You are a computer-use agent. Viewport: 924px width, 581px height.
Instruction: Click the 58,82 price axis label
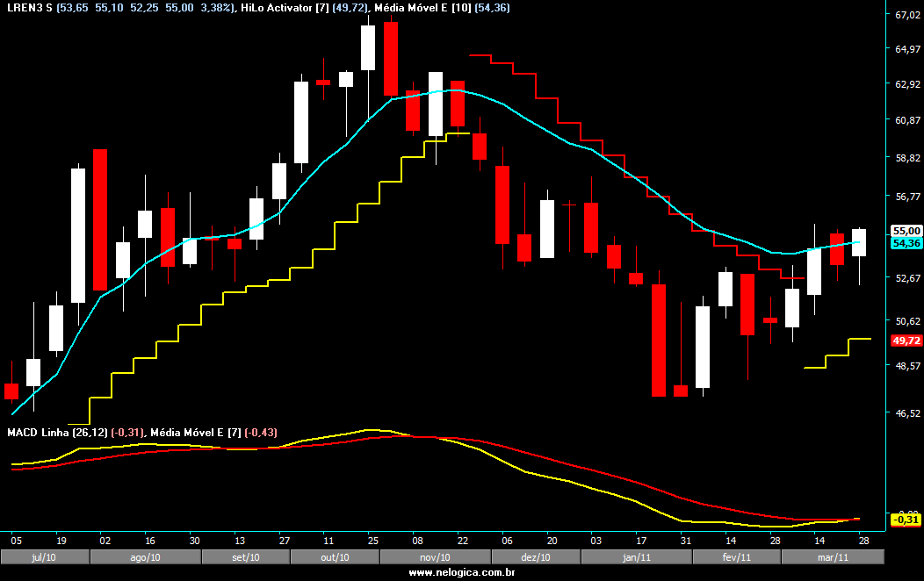click(907, 158)
